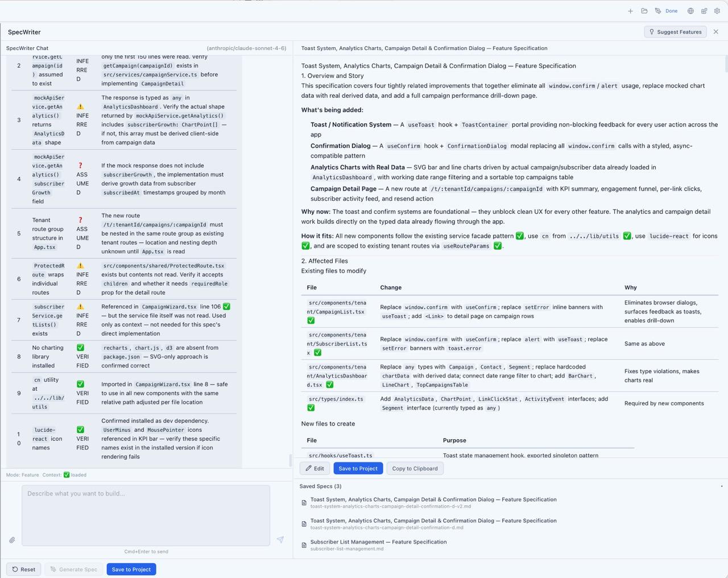Image resolution: width=728 pixels, height=578 pixels.
Task: Click the 'Saved Specs (3)' heading
Action: coord(320,486)
